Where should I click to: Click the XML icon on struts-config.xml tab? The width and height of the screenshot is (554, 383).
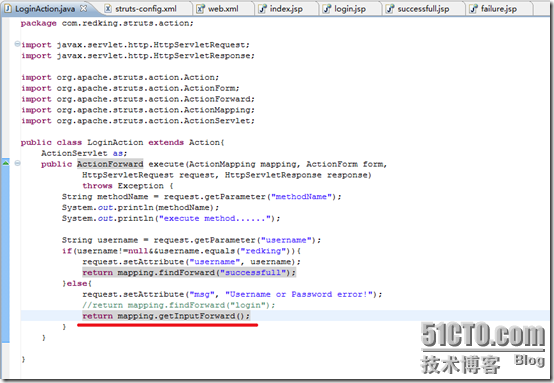click(x=108, y=8)
